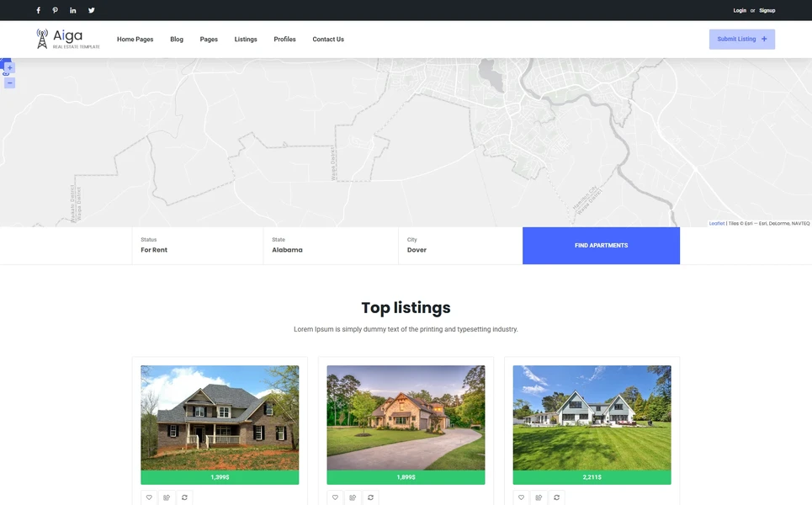Open the LinkedIn social icon

pyautogui.click(x=72, y=10)
